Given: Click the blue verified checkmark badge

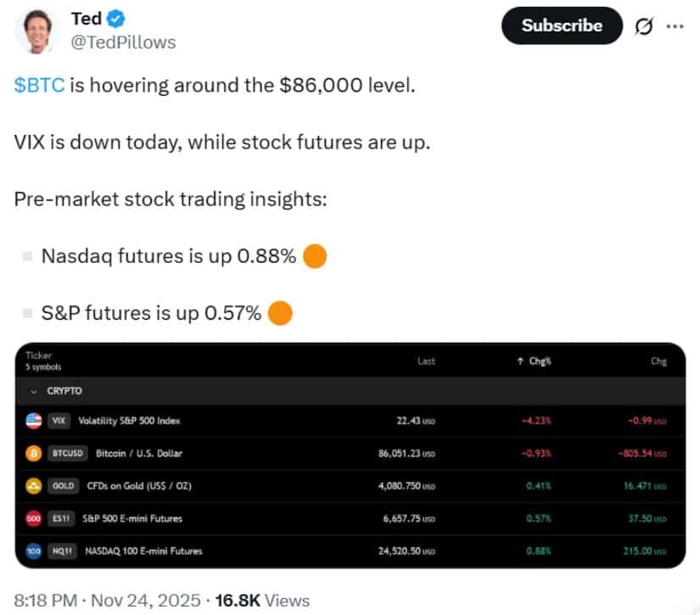Looking at the screenshot, I should tap(111, 17).
